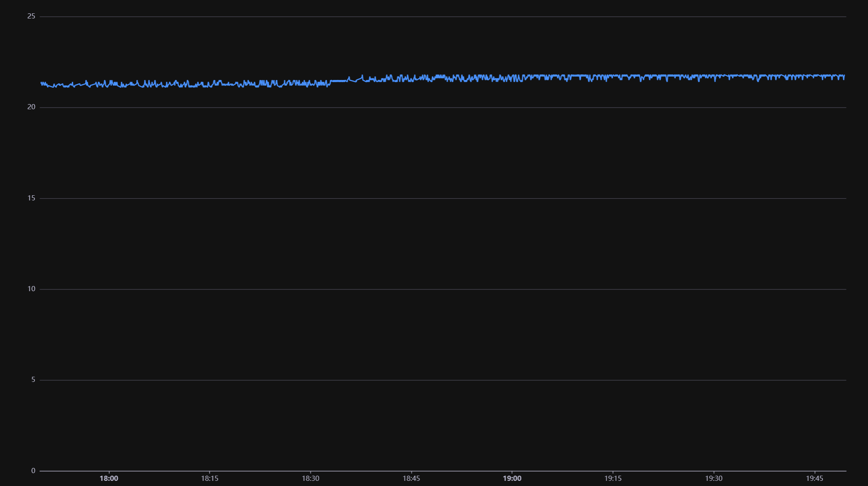Select the 18:45 time axis label
The width and height of the screenshot is (868, 486).
[x=411, y=478]
